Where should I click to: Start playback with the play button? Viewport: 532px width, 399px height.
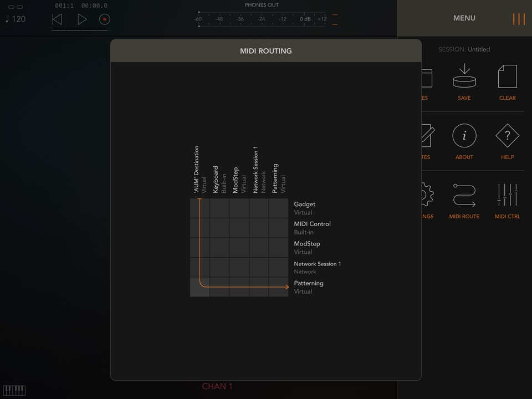pyautogui.click(x=82, y=19)
